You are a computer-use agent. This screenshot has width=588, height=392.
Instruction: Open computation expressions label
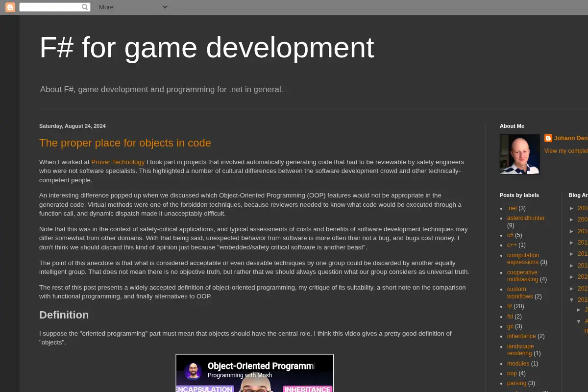pos(523,259)
